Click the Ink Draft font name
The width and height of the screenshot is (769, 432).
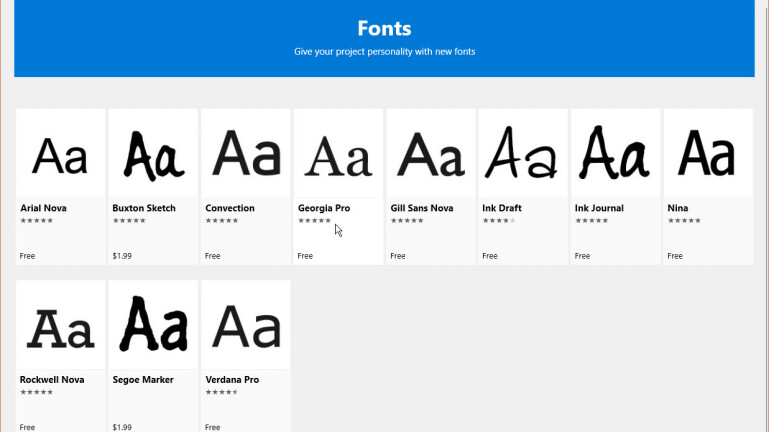(x=502, y=208)
